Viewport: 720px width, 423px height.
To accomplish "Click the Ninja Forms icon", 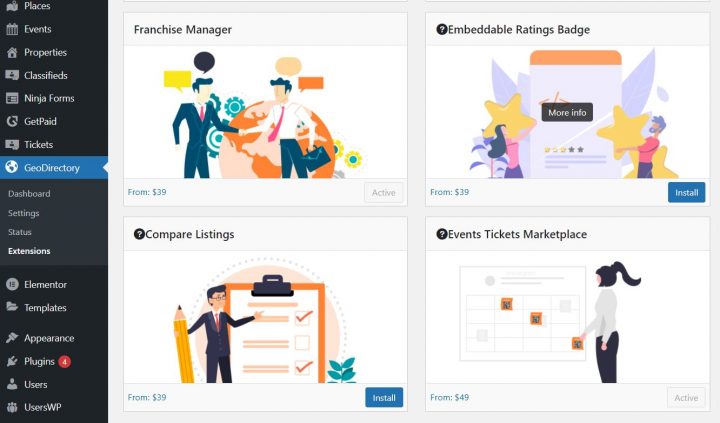I will click(x=12, y=98).
